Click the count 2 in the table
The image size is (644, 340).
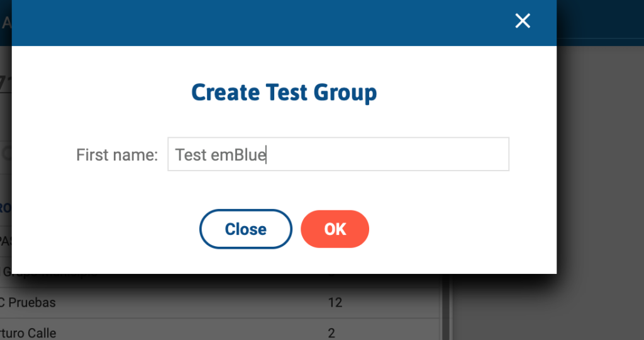[x=331, y=332]
